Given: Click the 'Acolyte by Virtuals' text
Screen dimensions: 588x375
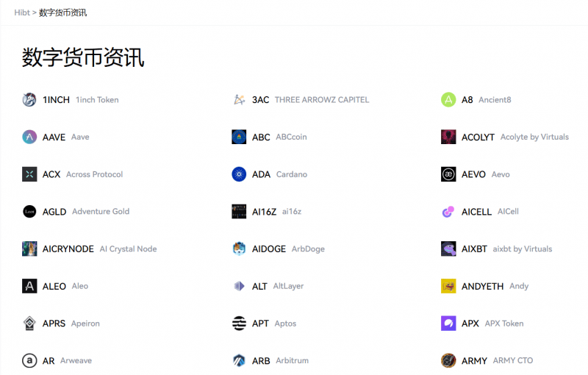Looking at the screenshot, I should point(534,137).
